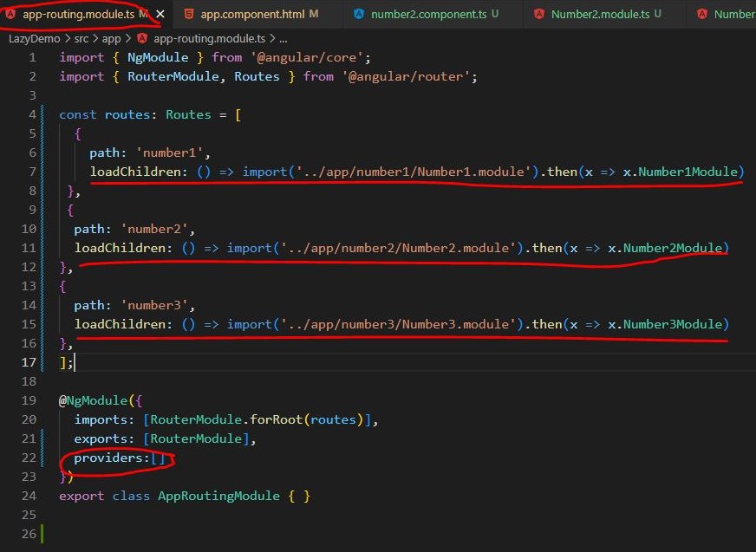Click the Angular icon on number2.component.ts tab
This screenshot has width=756, height=552.
tap(357, 14)
